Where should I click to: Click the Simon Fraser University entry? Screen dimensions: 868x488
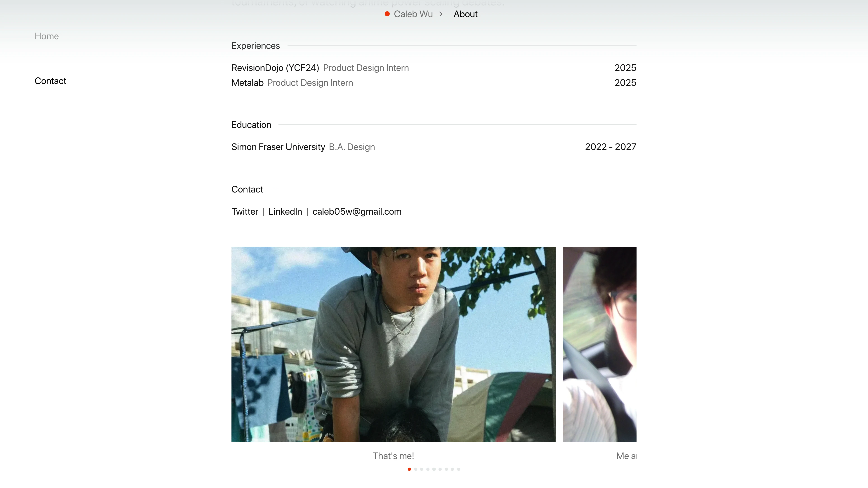[x=278, y=147]
